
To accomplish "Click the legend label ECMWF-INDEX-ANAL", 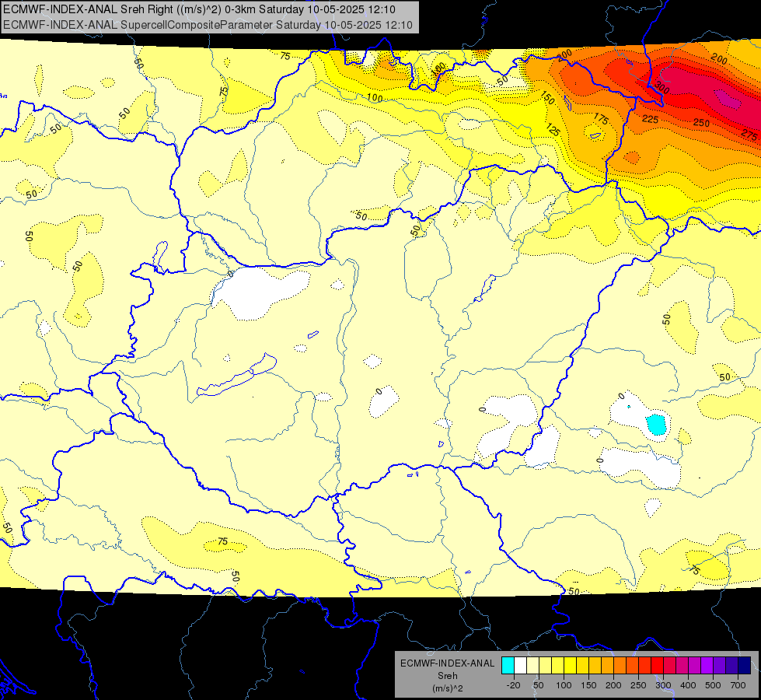I will tap(448, 663).
